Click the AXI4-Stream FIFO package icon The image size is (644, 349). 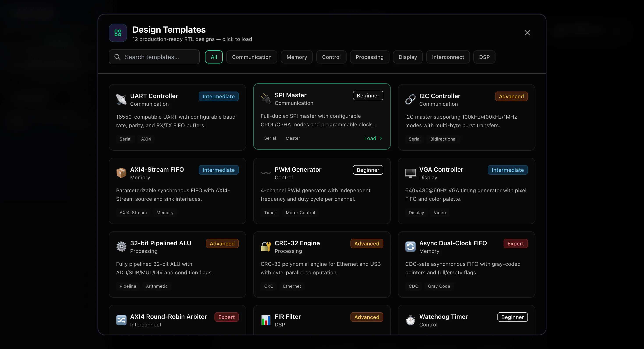pyautogui.click(x=121, y=173)
